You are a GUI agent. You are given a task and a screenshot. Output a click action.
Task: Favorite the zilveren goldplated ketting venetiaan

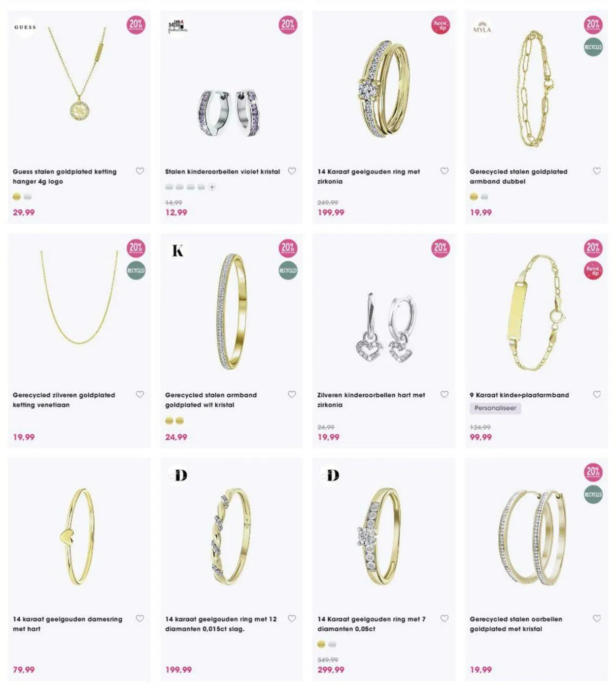140,394
